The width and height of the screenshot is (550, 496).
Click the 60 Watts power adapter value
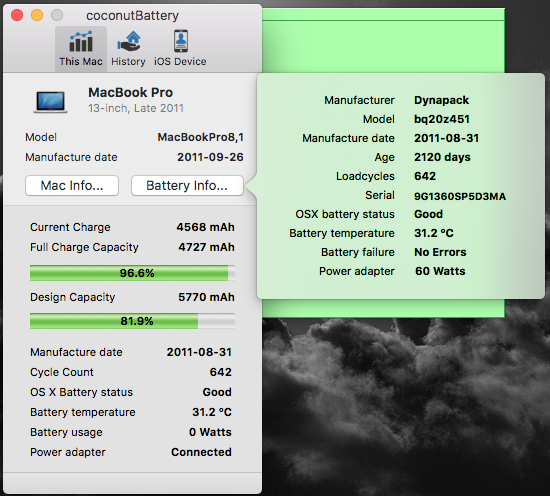(x=440, y=271)
